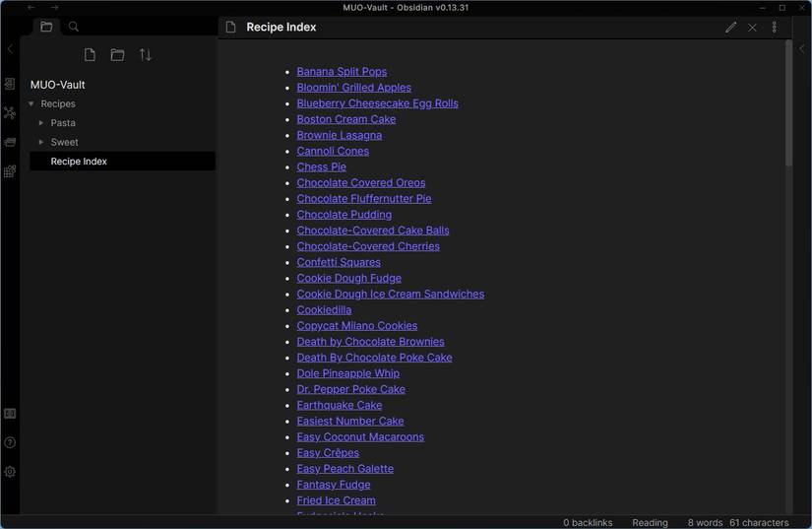
Task: Open Cookie Dough Ice Cream Sandwiches link
Action: 391,294
